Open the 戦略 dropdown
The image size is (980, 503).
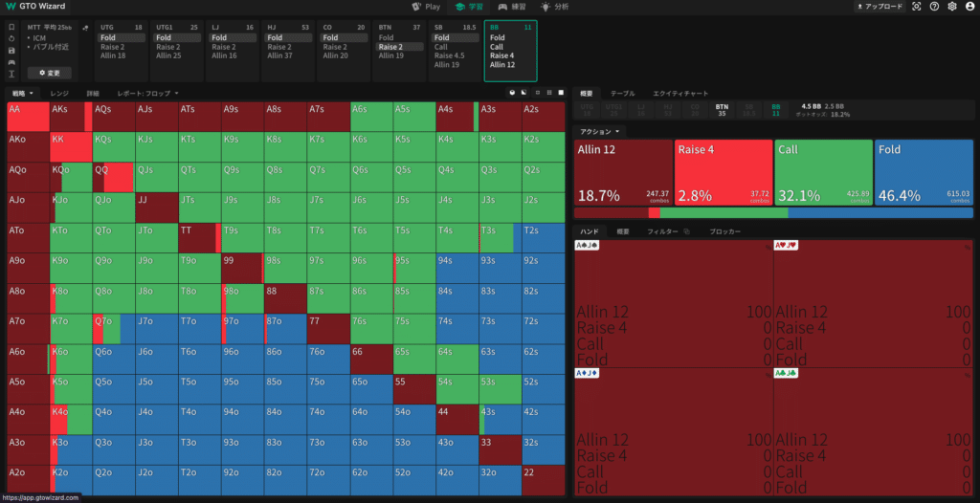23,93
